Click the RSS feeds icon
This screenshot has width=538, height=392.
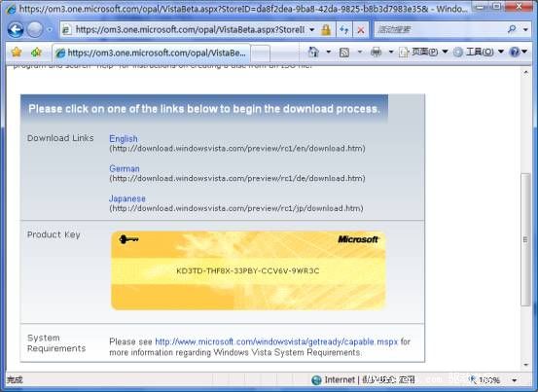point(344,53)
